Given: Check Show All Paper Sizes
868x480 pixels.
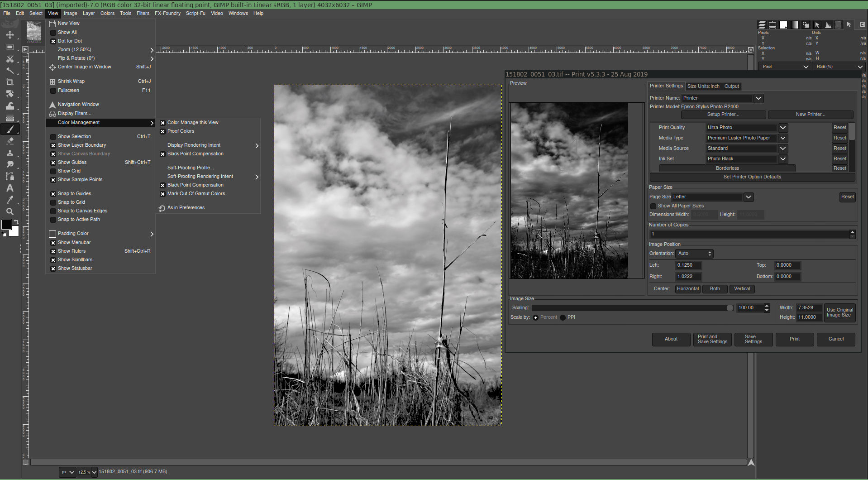Looking at the screenshot, I should (x=653, y=206).
